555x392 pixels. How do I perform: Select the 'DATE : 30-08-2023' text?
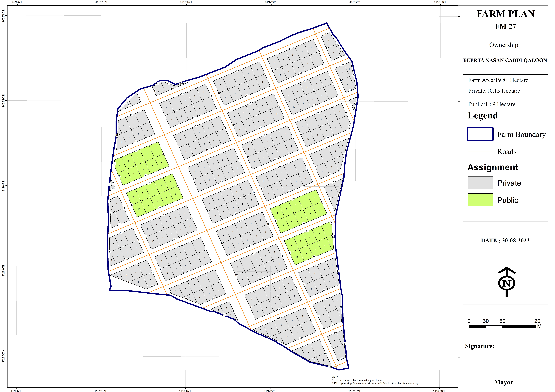pos(505,241)
